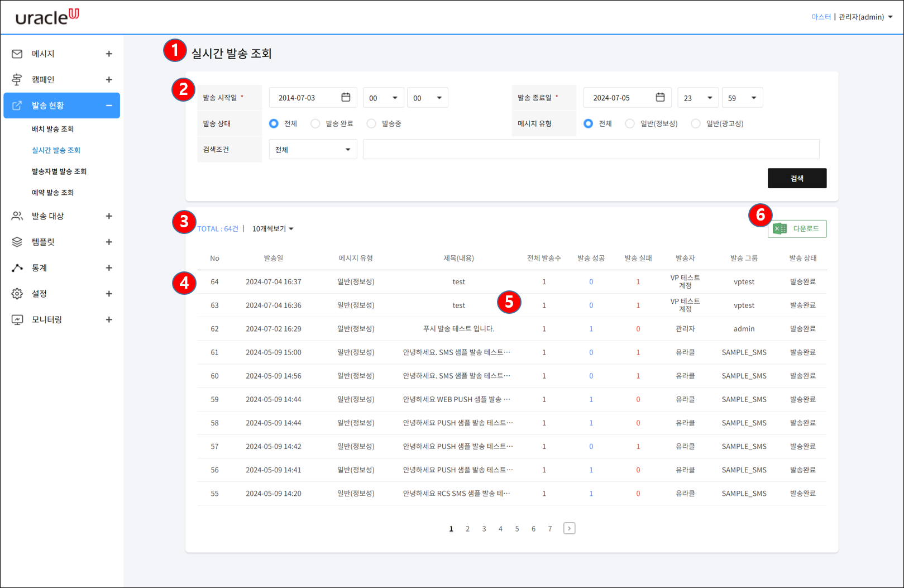Click the uracle logo
904x588 pixels.
point(47,17)
